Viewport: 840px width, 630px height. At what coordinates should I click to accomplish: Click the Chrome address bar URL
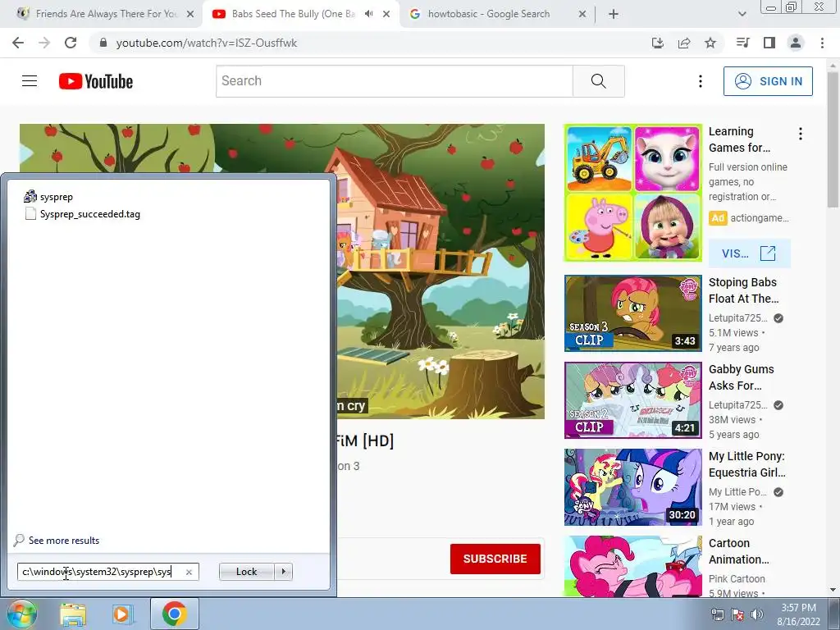click(206, 43)
